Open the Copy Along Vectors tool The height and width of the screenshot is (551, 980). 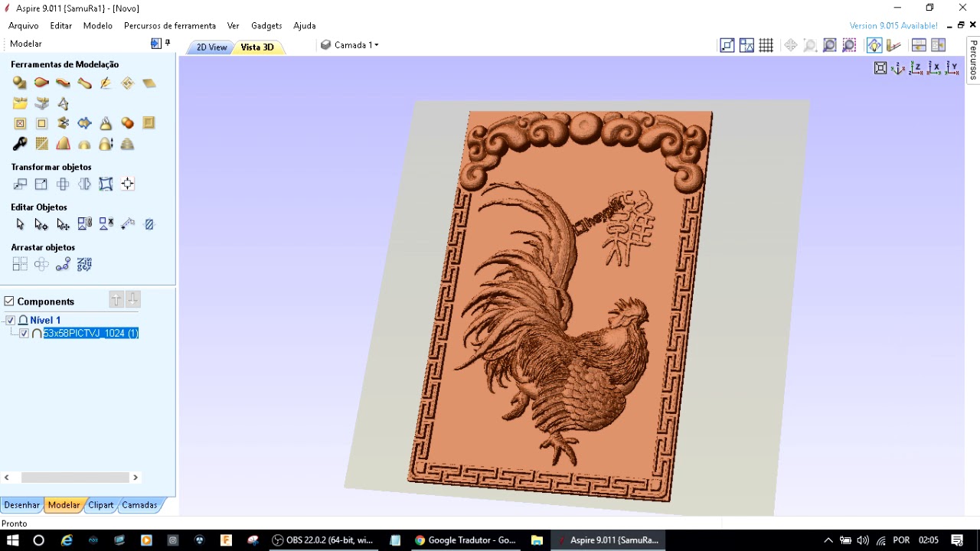pyautogui.click(x=63, y=265)
